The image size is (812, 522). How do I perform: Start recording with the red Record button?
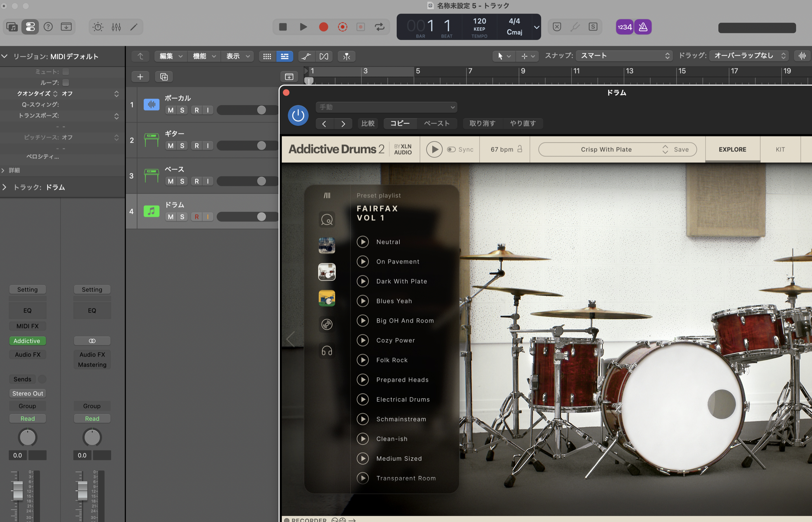point(324,27)
